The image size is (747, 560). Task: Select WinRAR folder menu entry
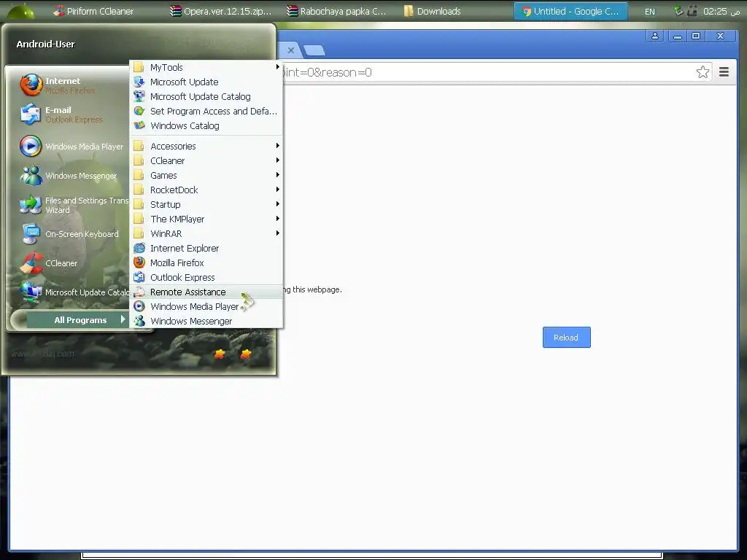tap(206, 233)
